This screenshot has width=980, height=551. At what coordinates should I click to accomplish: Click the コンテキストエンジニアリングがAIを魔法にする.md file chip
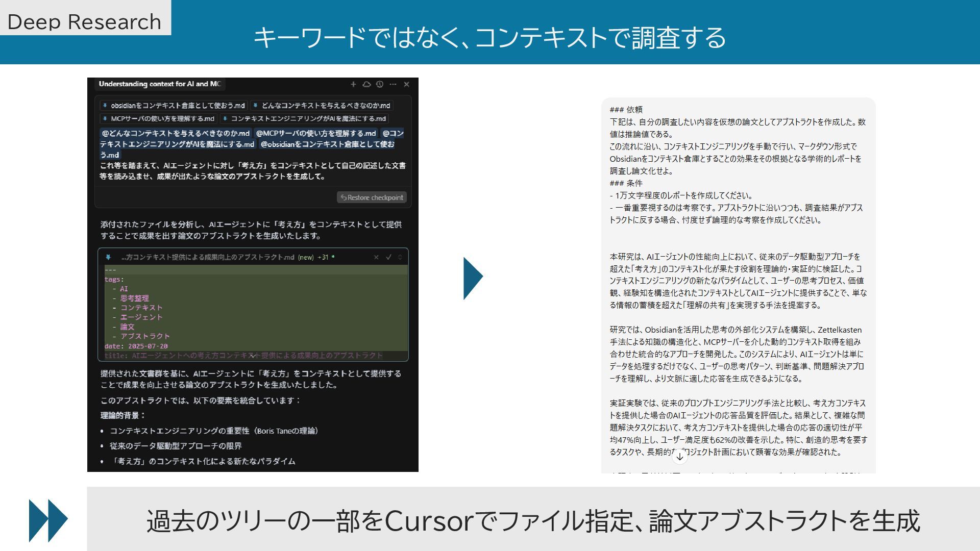[x=305, y=119]
